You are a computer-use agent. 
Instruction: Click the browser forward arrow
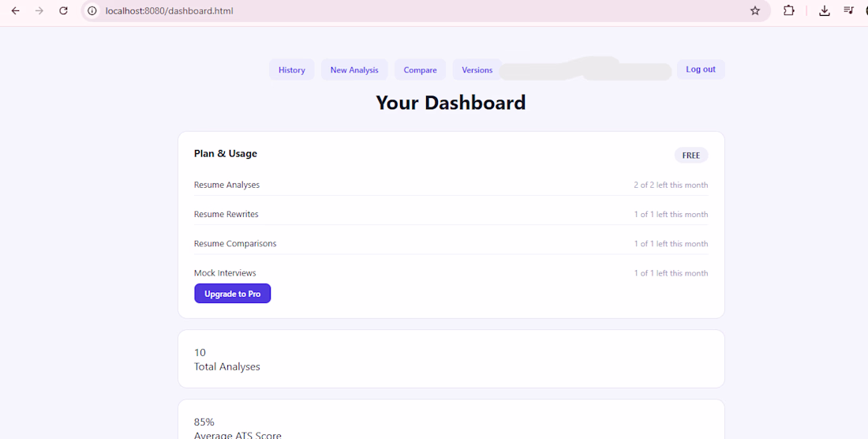click(x=39, y=10)
